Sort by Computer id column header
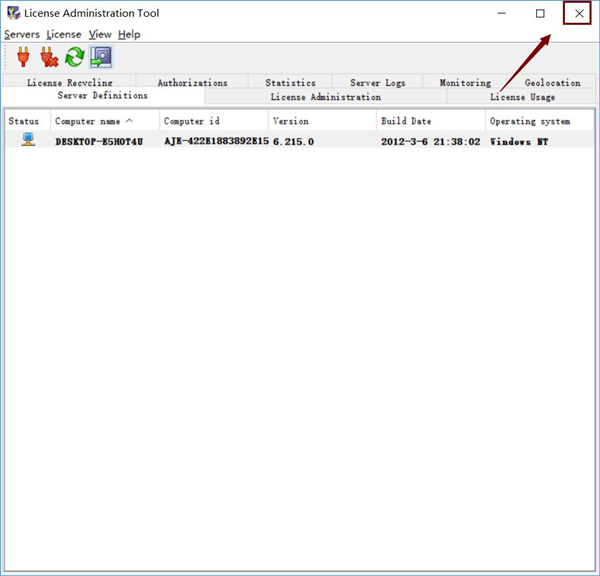600x576 pixels. (214, 121)
